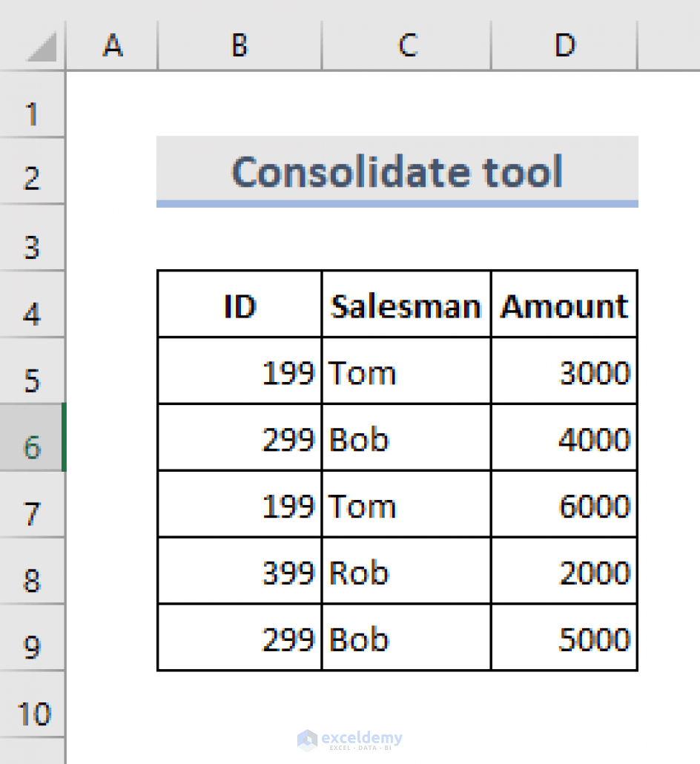Select the cell showing amount 5000

[x=565, y=637]
